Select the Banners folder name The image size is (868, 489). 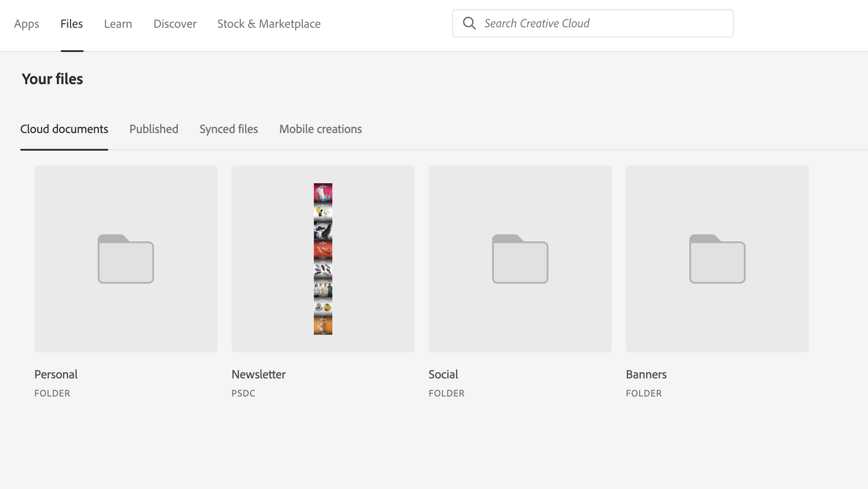click(x=646, y=374)
